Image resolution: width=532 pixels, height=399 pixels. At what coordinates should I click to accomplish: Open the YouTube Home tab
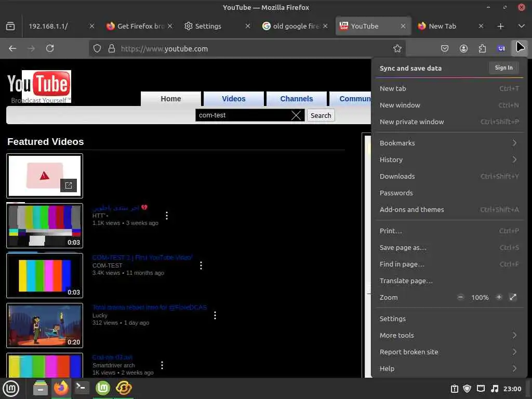coord(170,99)
